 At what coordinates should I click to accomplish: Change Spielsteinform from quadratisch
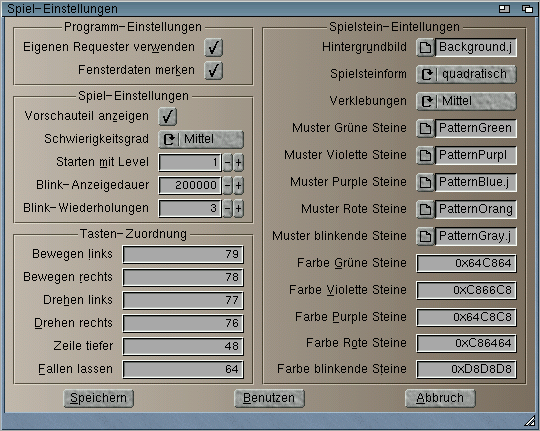466,74
